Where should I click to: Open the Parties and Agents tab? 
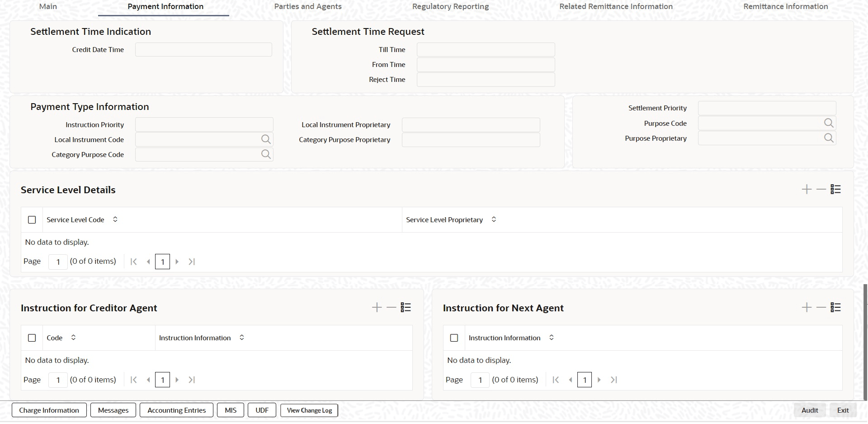click(308, 6)
